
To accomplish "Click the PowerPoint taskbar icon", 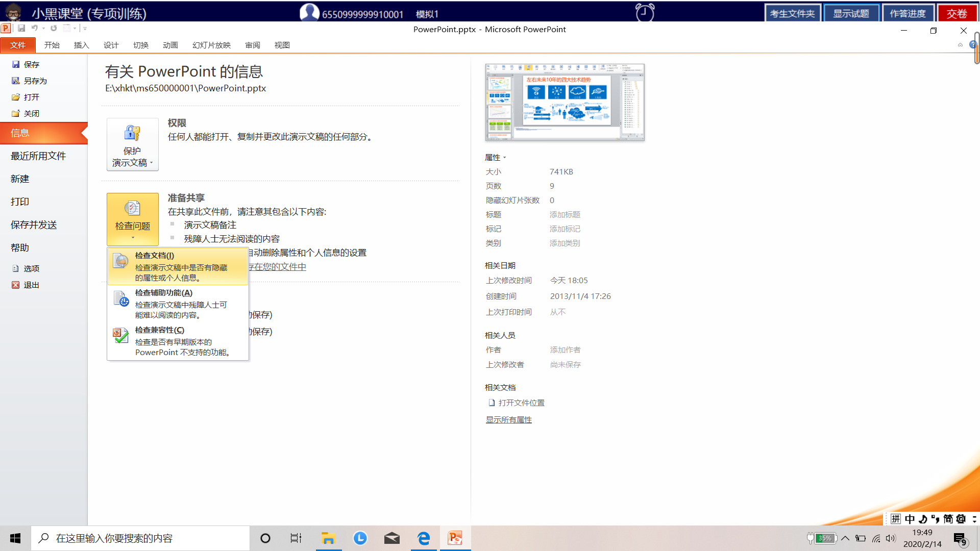I will (455, 538).
